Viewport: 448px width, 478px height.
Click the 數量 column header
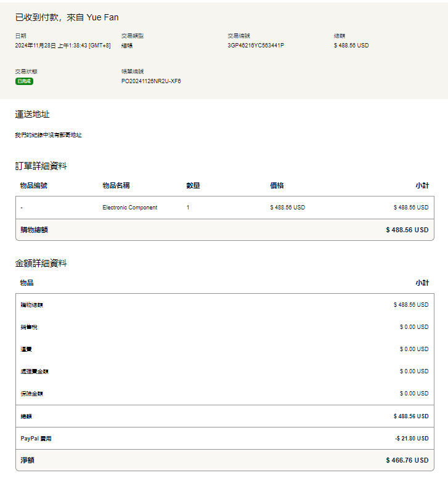[x=193, y=185]
